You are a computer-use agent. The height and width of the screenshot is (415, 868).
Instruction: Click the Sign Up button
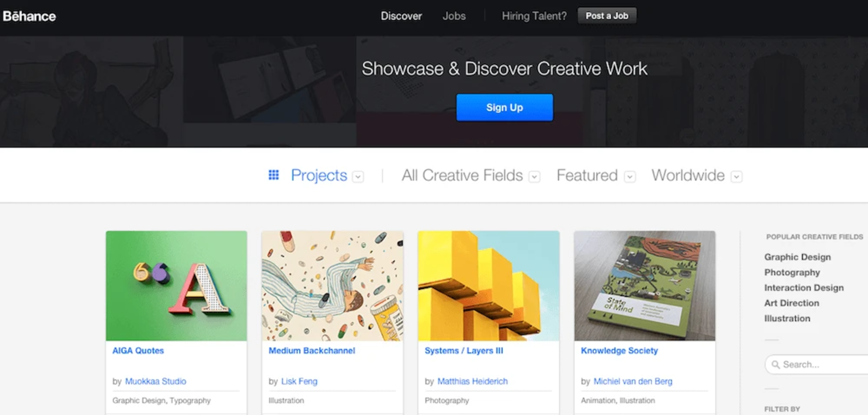coord(505,107)
